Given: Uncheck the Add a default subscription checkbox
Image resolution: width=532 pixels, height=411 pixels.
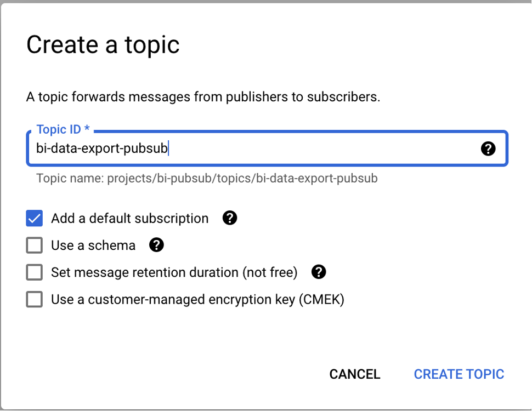Looking at the screenshot, I should coord(35,218).
